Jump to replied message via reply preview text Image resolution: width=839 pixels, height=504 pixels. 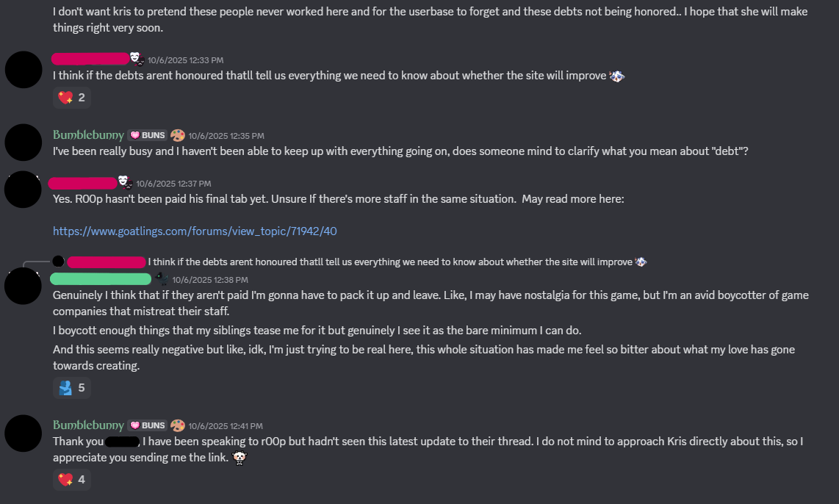389,262
